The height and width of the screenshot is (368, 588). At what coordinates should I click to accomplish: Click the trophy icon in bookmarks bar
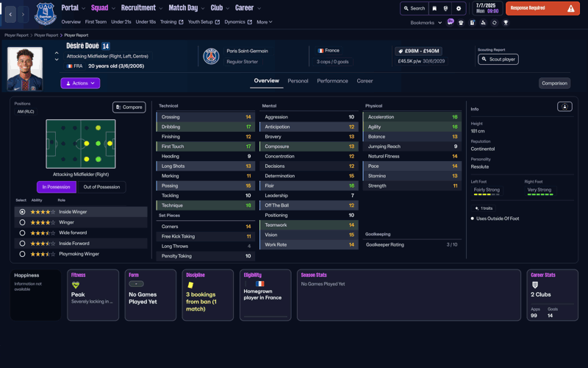(506, 23)
